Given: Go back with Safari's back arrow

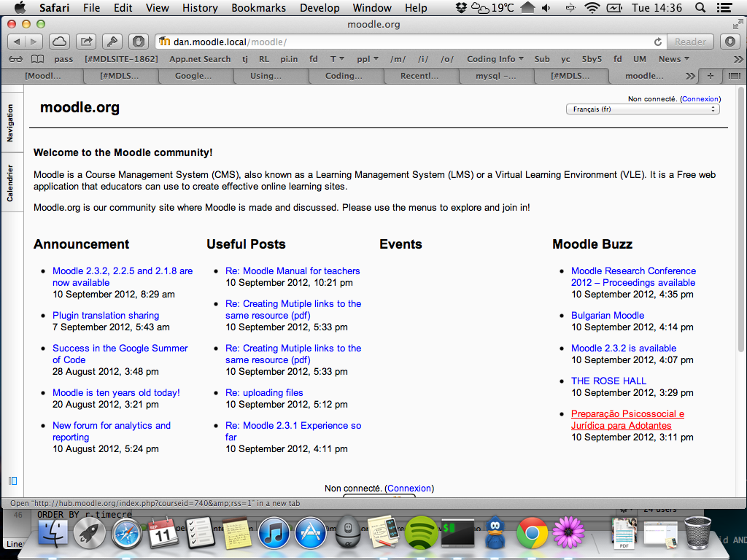Looking at the screenshot, I should [x=17, y=42].
